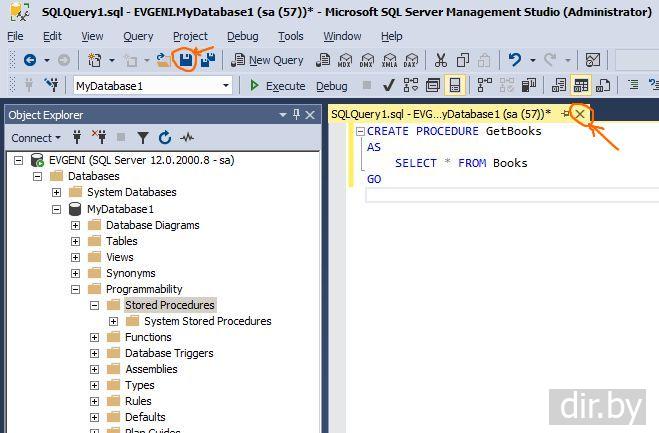Expand the Views folder

[x=75, y=257]
